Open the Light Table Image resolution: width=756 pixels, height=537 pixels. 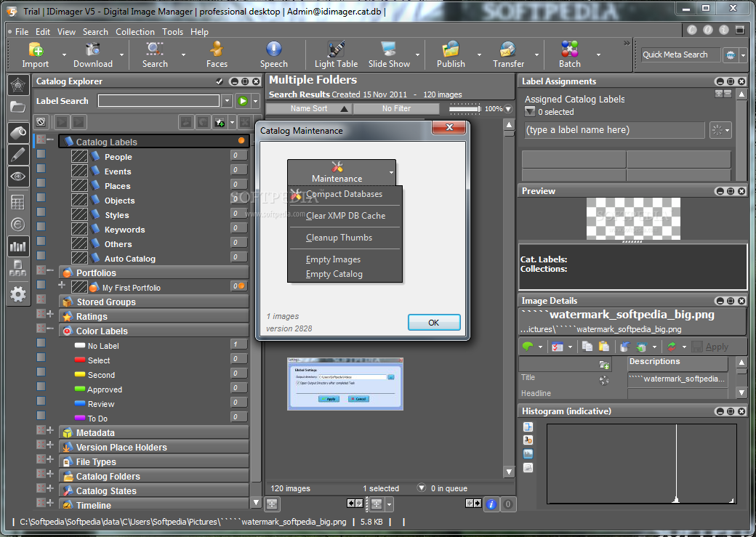click(336, 54)
